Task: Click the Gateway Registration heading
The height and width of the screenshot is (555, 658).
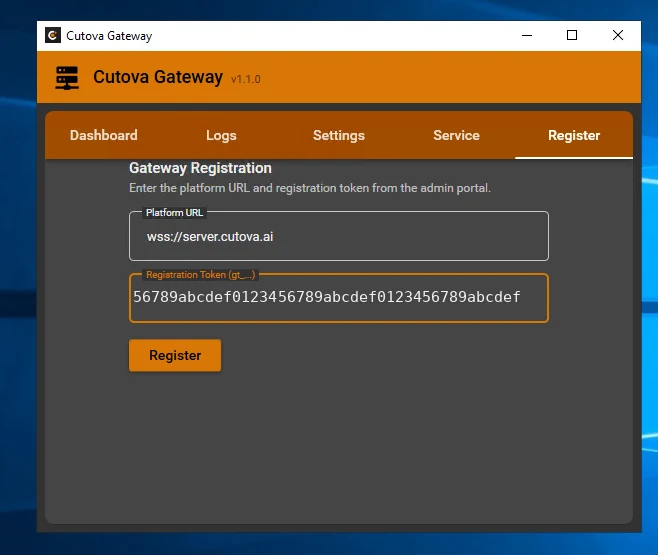Action: [200, 168]
